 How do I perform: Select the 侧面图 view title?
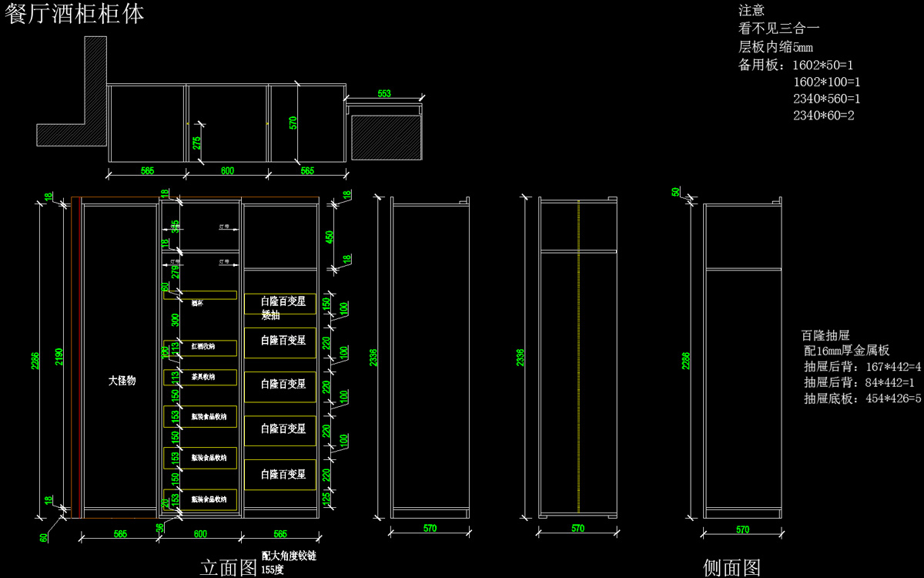click(731, 568)
